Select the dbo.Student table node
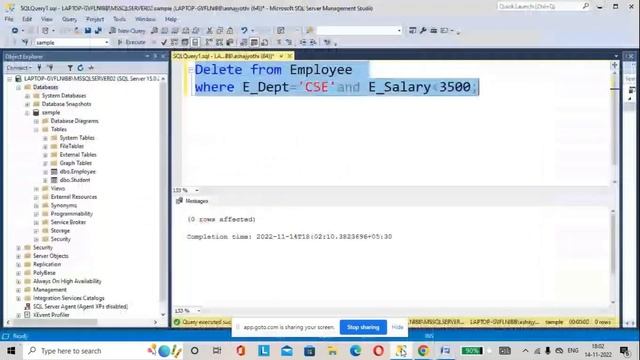 pyautogui.click(x=75, y=180)
